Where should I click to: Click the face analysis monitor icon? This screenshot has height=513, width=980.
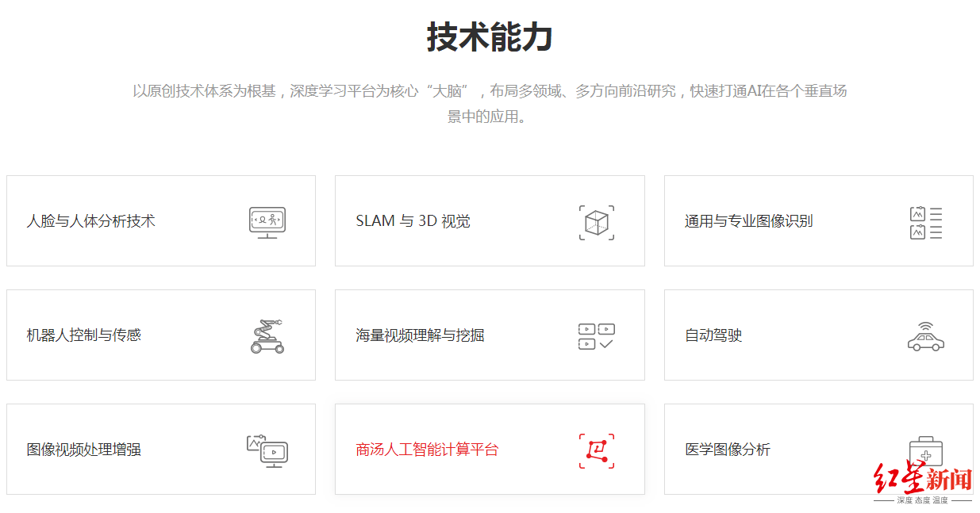[x=266, y=221]
